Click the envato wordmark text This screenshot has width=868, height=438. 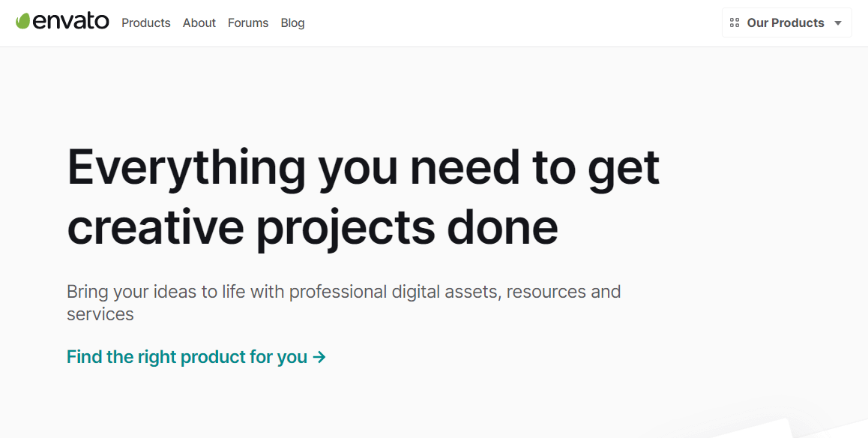(71, 22)
